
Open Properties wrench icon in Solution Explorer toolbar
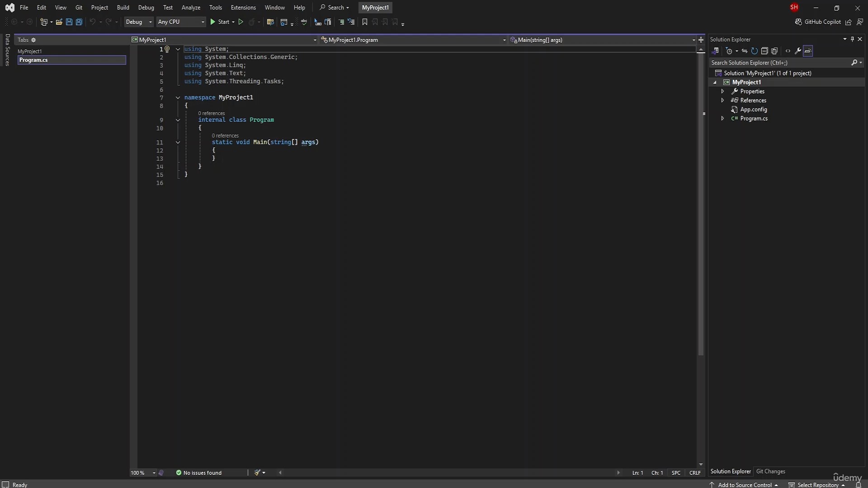tap(798, 51)
